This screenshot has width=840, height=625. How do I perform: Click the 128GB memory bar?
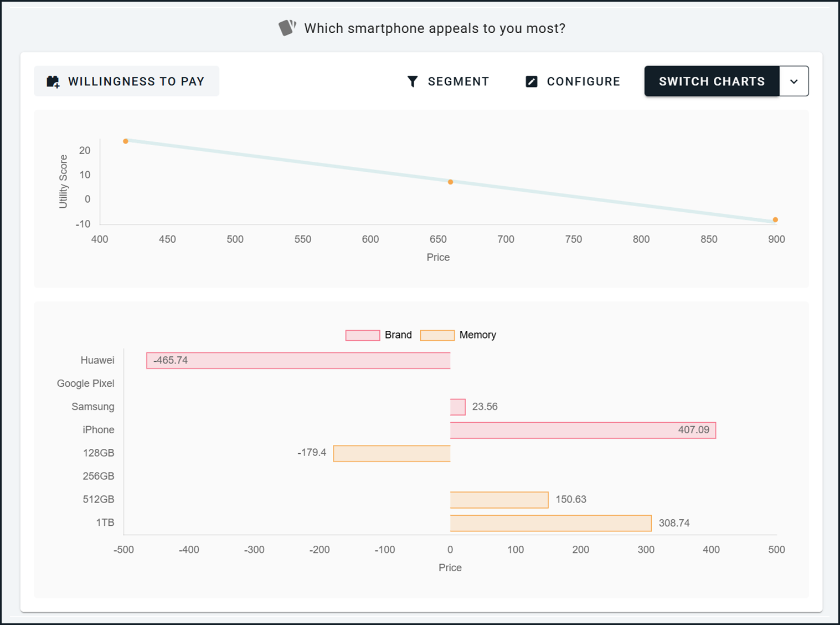(391, 454)
